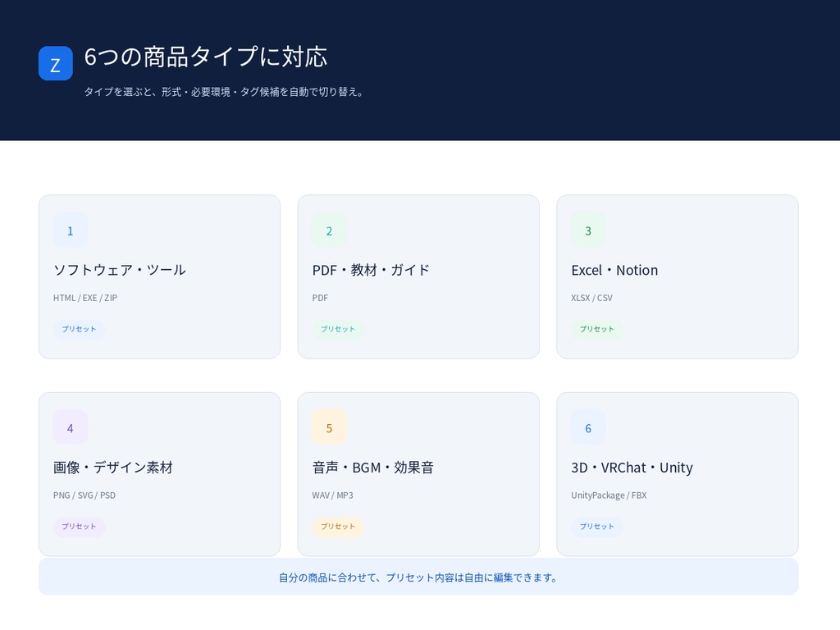Select the 画像・デザイン素材 card title
The width and height of the screenshot is (840, 630).
(x=113, y=467)
